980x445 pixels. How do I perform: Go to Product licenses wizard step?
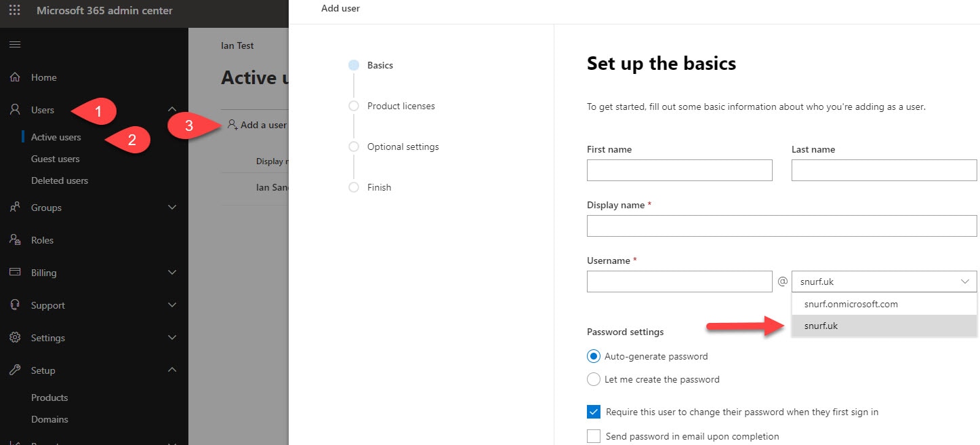pyautogui.click(x=401, y=106)
